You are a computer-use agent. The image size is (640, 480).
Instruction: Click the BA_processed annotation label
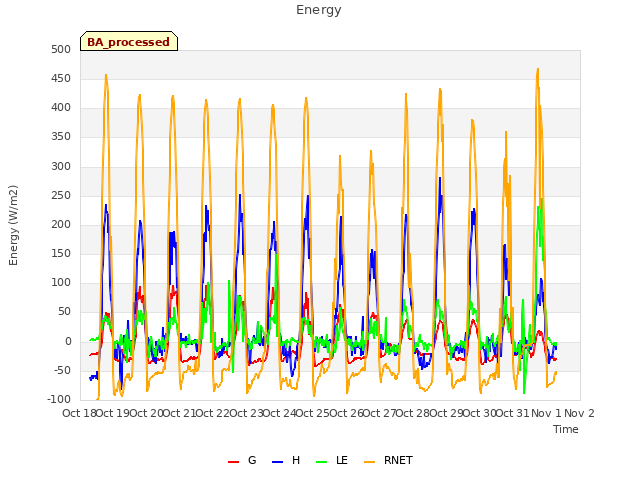[129, 42]
